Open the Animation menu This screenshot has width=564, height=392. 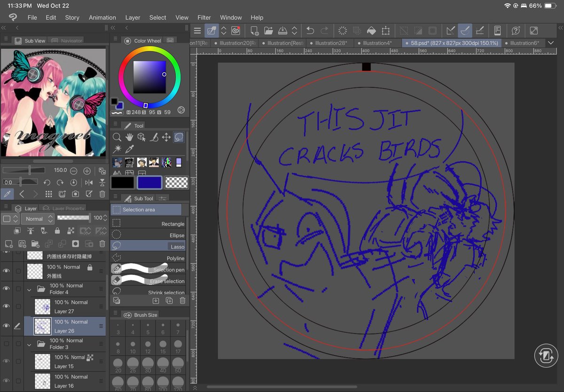[x=102, y=17]
